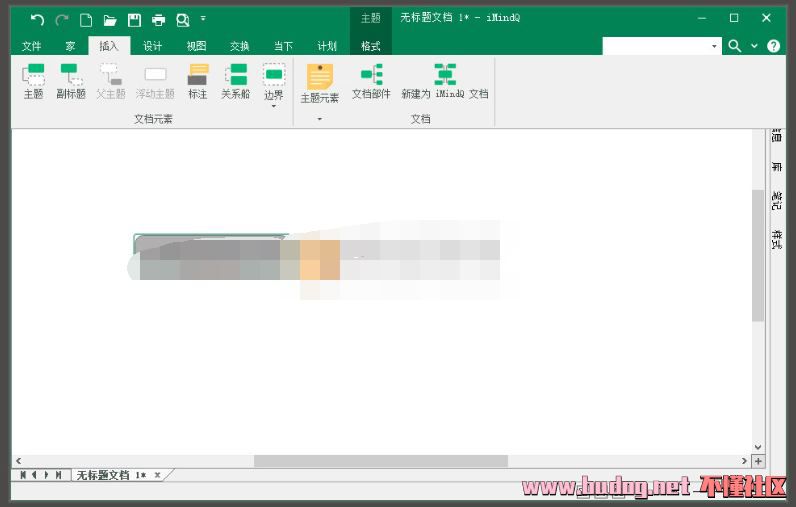Close the 无标题文档 1* document tab
This screenshot has width=796, height=507.
pos(157,475)
